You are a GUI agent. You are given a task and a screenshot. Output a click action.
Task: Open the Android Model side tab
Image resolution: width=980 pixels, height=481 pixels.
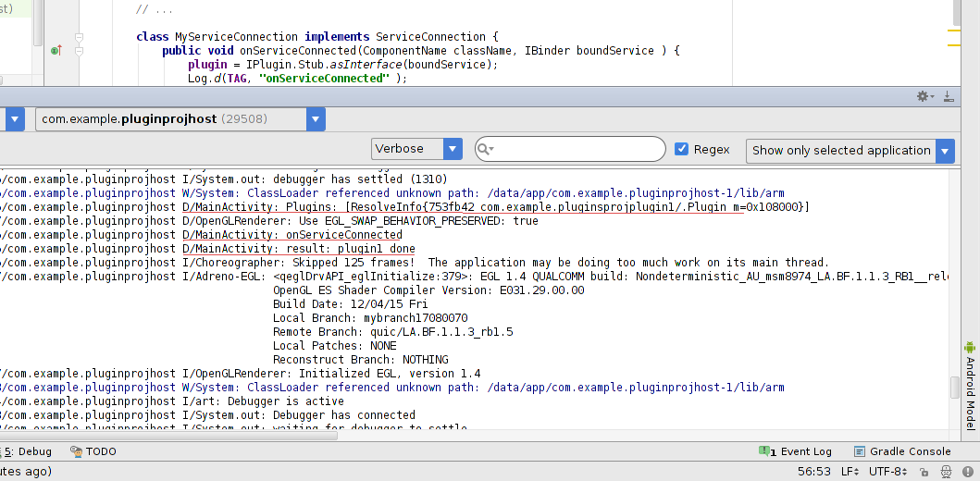(970, 388)
